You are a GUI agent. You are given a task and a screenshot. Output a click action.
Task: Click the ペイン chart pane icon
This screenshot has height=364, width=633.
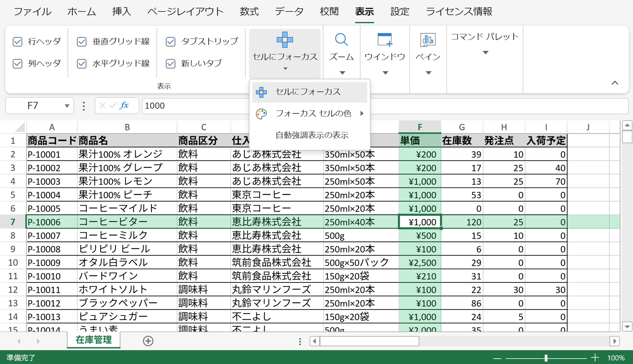coord(428,40)
